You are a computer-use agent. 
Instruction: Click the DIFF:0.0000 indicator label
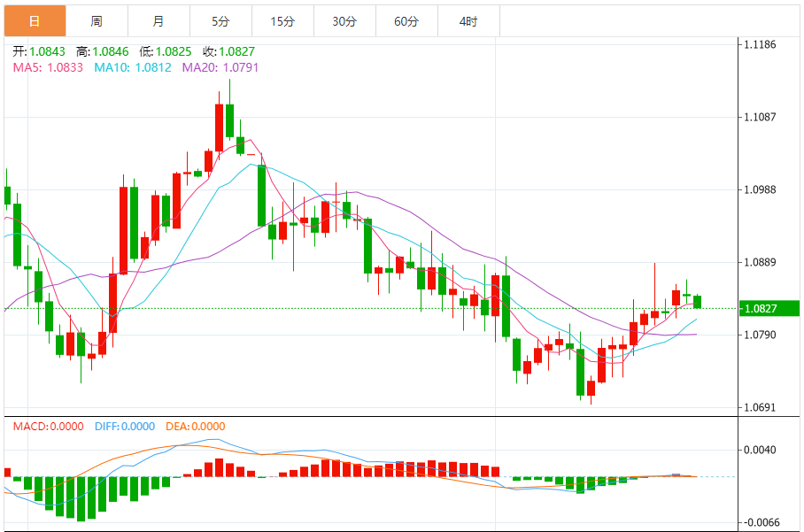click(125, 427)
